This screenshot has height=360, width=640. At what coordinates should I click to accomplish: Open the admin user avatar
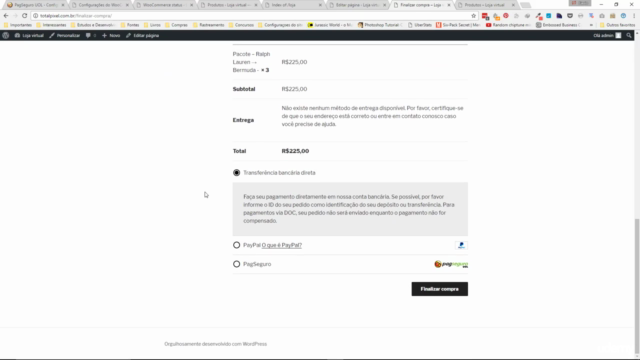click(618, 36)
